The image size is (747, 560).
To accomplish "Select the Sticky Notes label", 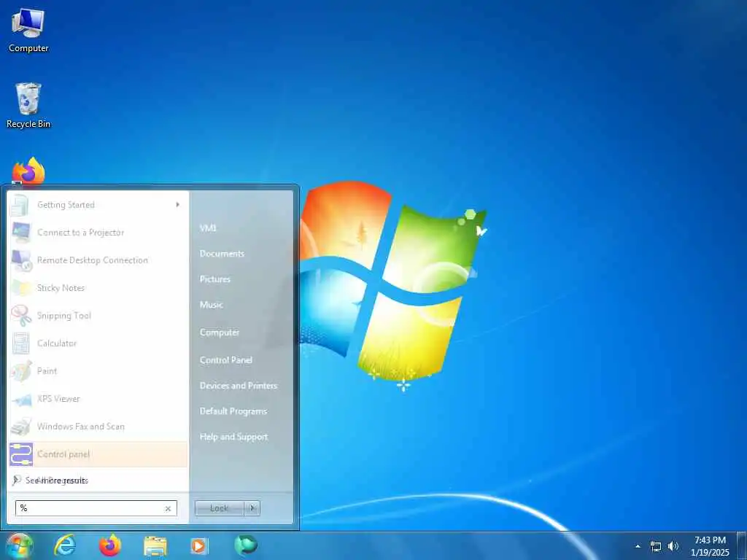I will coord(61,288).
